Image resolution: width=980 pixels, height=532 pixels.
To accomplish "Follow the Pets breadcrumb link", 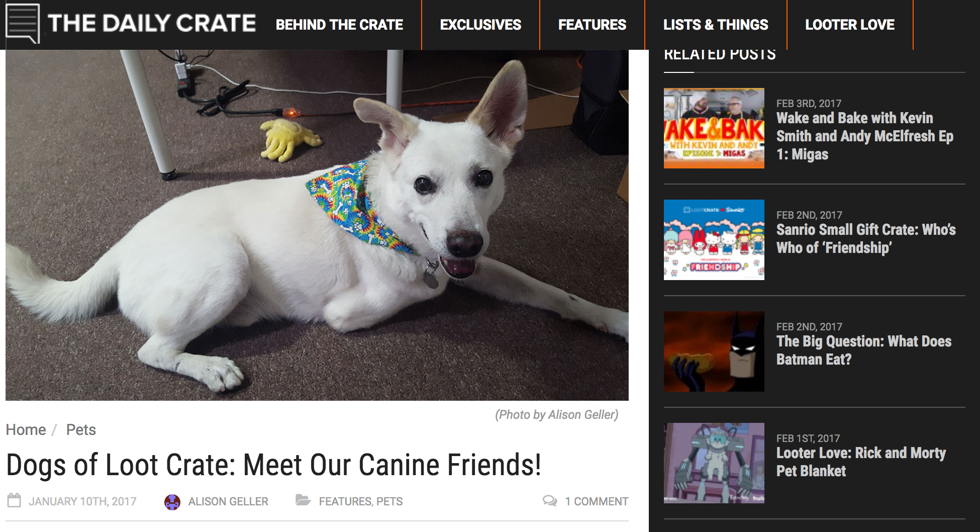I will (81, 429).
